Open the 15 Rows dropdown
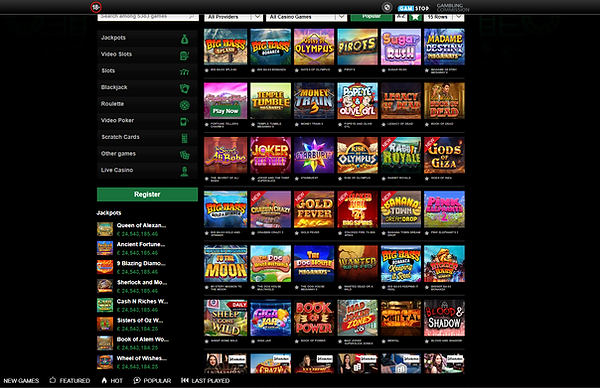This screenshot has height=388, width=600. 444,17
